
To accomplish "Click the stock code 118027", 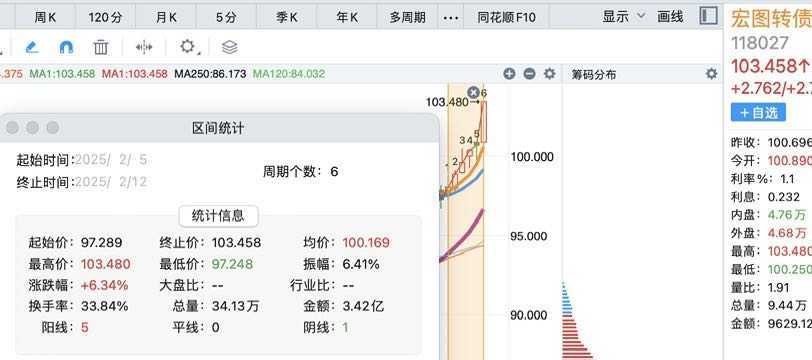I will point(760,43).
